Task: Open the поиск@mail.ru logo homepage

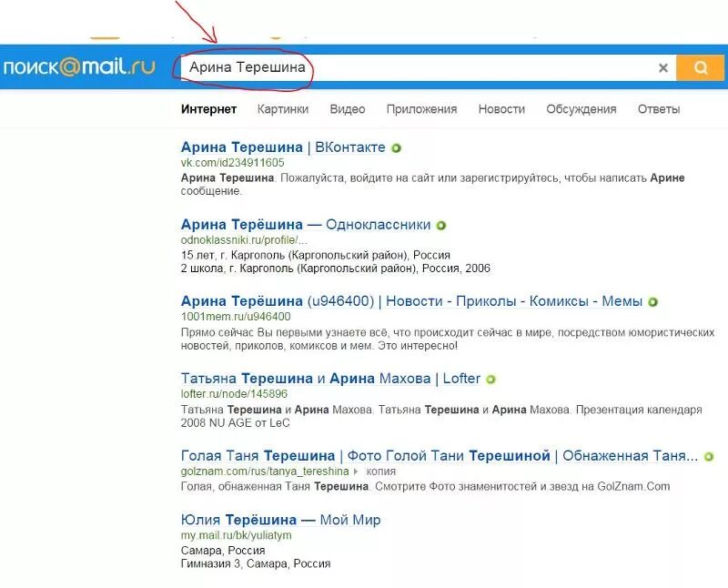Action: [x=78, y=66]
